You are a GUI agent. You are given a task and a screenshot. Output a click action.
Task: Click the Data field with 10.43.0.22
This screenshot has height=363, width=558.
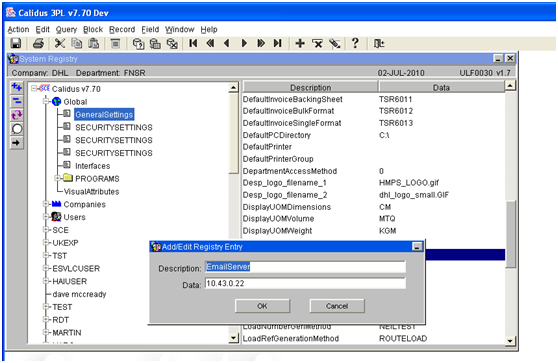tap(305, 284)
